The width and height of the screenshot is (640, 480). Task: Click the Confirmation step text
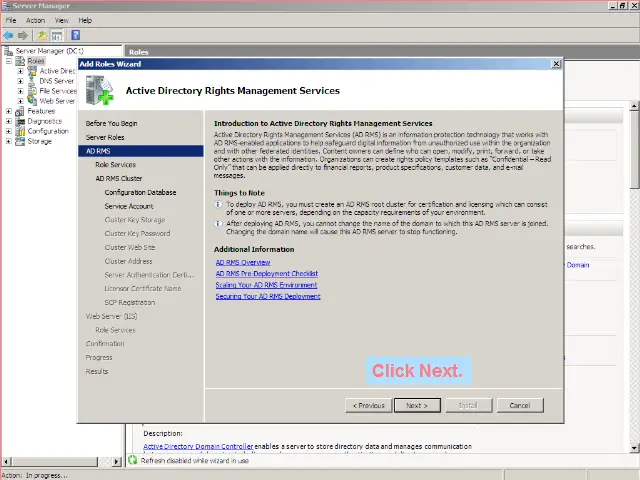(105, 344)
